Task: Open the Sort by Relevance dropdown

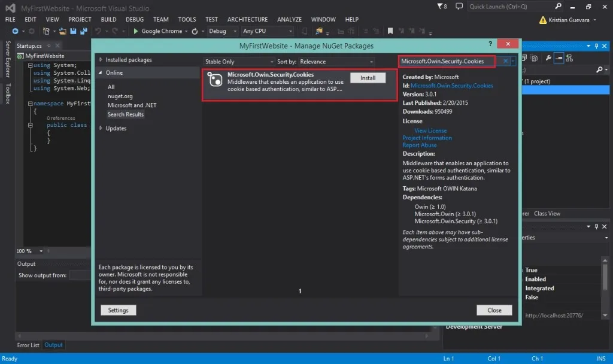Action: [x=336, y=62]
